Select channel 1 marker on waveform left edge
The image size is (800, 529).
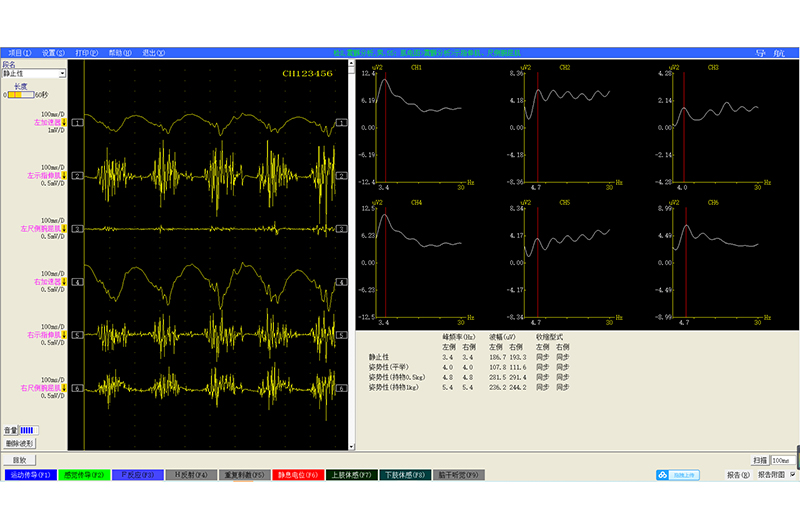(x=77, y=122)
